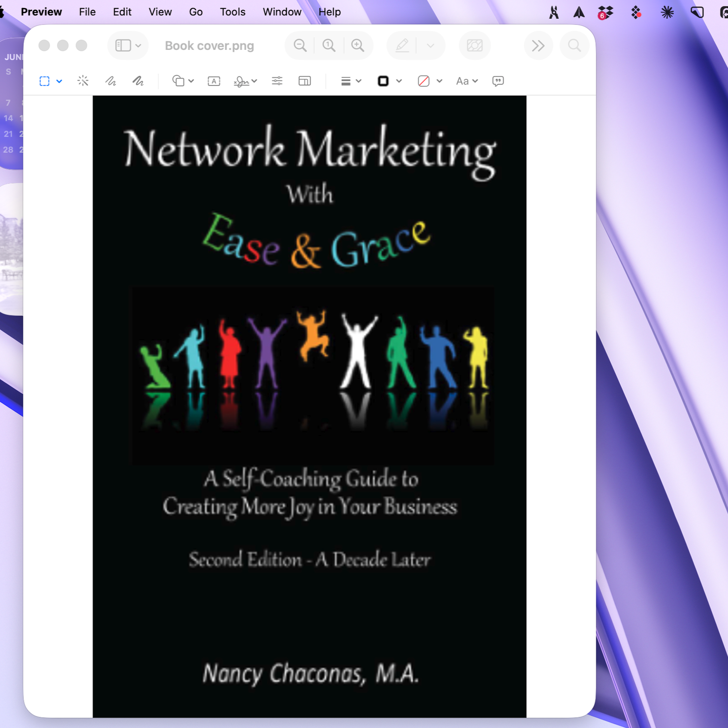728x728 pixels.
Task: Zoom in the image
Action: (358, 45)
